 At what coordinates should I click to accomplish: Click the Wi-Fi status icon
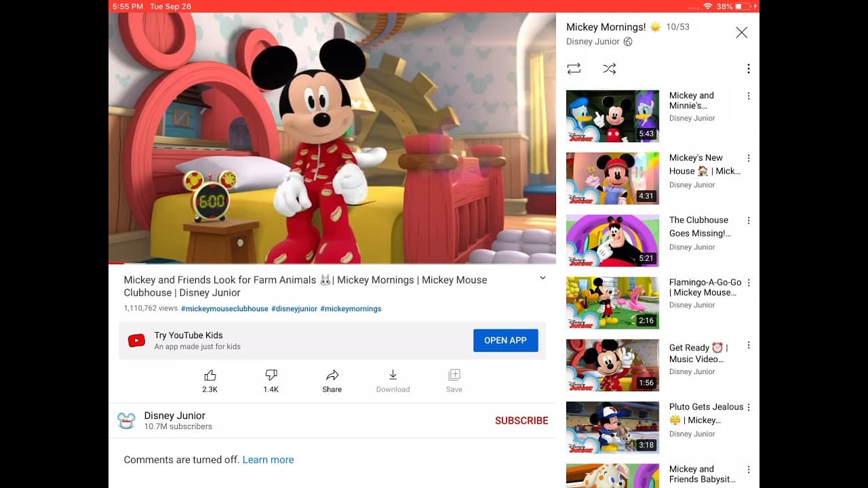pyautogui.click(x=707, y=6)
